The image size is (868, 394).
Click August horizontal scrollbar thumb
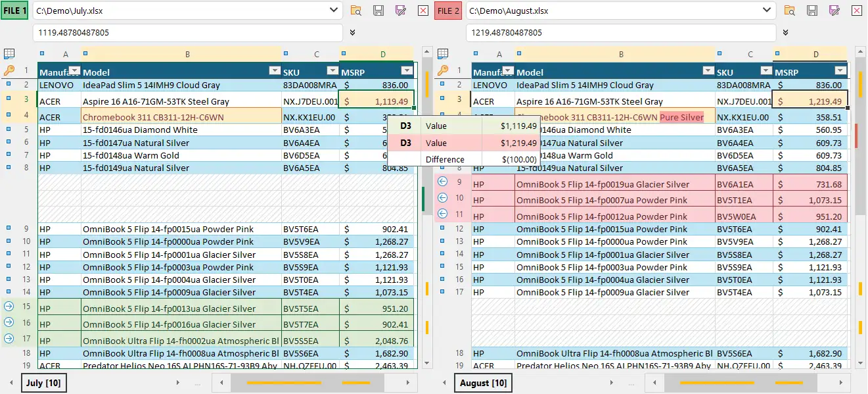coord(741,383)
